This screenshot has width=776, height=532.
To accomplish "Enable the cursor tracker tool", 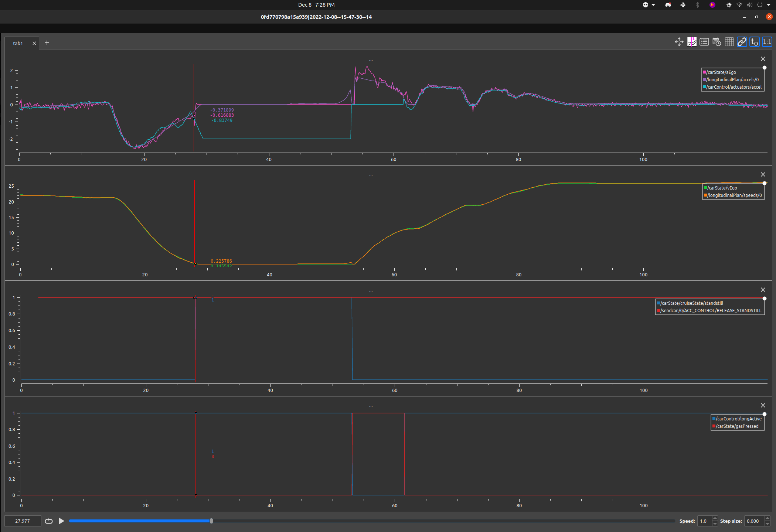I will (692, 42).
